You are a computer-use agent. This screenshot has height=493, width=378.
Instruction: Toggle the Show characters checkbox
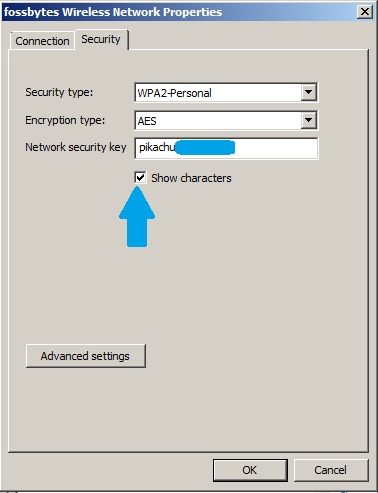point(140,177)
